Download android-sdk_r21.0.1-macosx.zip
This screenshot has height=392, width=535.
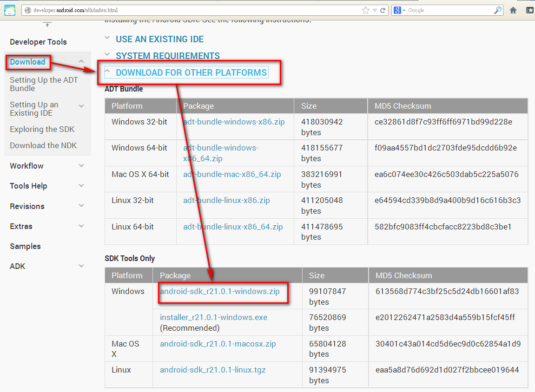point(218,344)
